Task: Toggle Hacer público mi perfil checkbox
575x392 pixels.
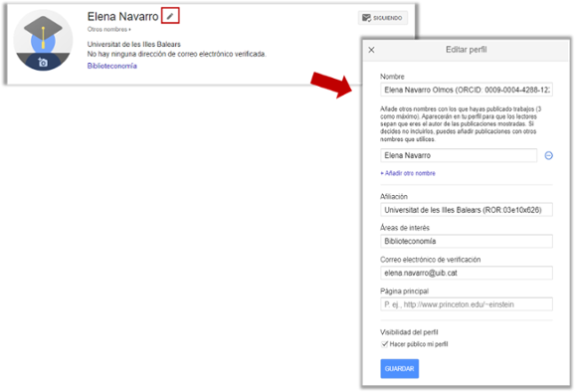Action: 384,344
